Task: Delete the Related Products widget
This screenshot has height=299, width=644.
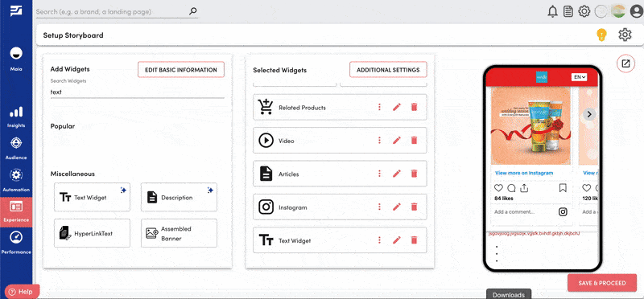Action: [x=414, y=107]
